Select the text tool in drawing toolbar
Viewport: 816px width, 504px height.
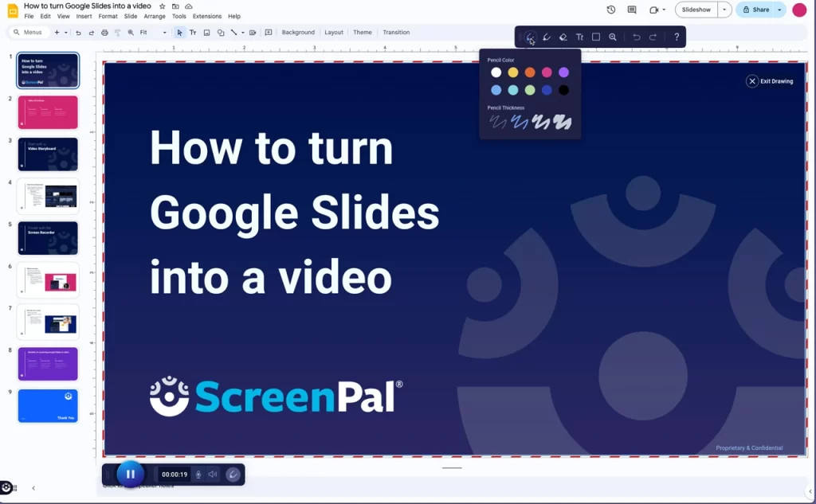coord(579,37)
